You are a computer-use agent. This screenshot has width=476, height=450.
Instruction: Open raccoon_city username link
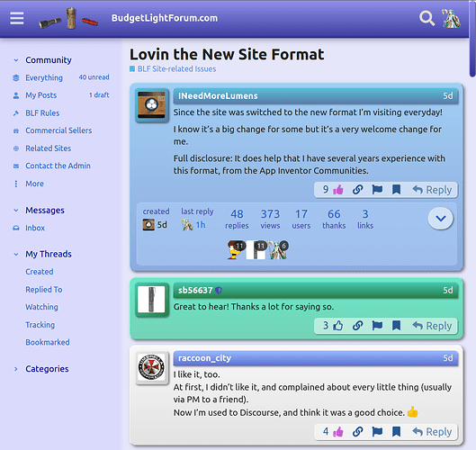point(204,358)
